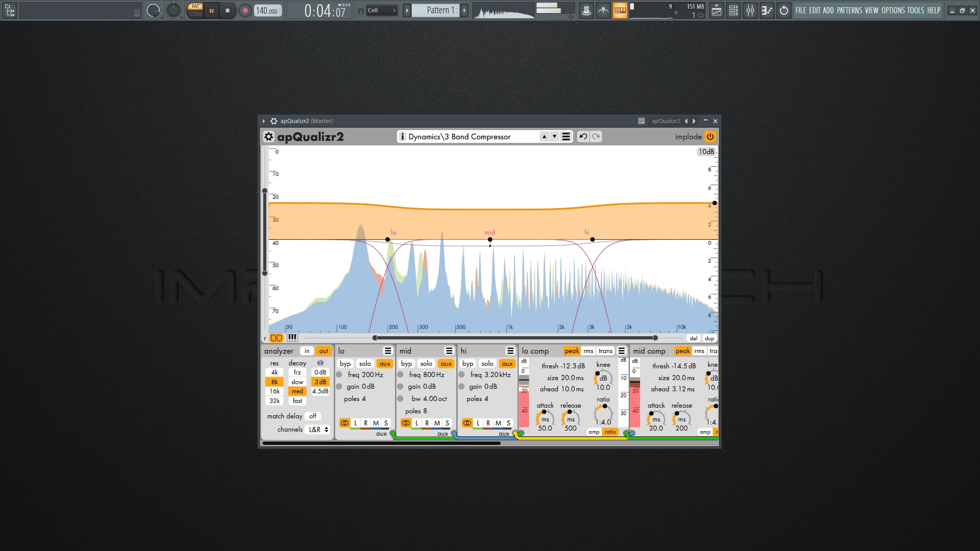This screenshot has width=980, height=551.
Task: Click the FL Studio record button
Action: point(246,10)
